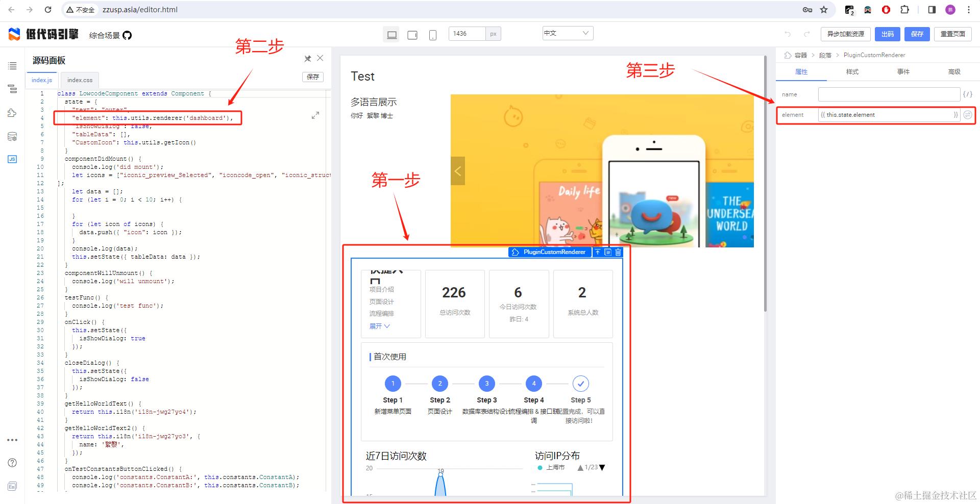Click the browser address bar URL
The image size is (980, 504).
(x=140, y=10)
